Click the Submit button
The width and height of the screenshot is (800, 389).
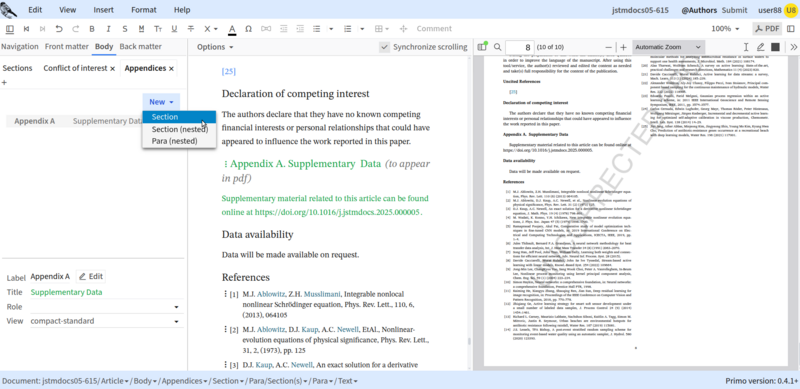tap(735, 10)
